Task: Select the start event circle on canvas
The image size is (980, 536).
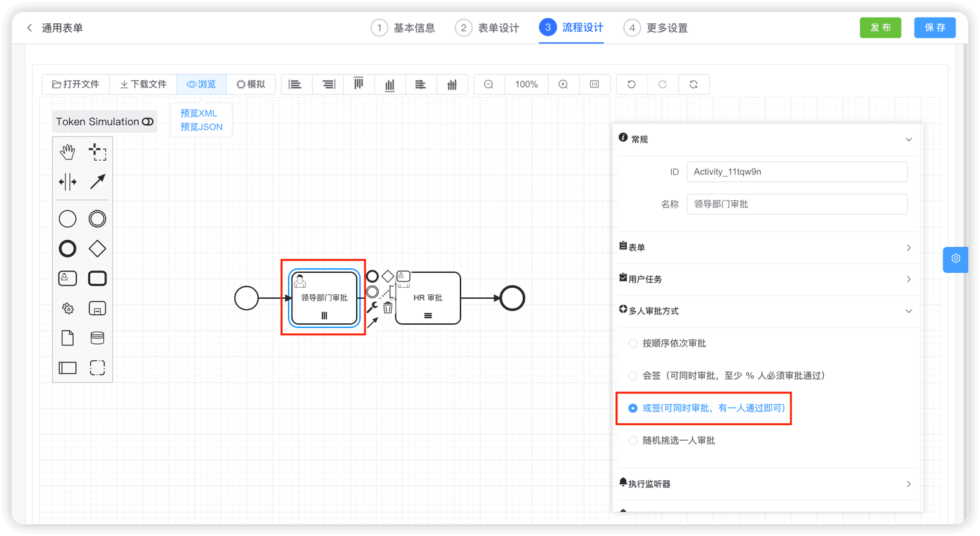Action: pos(246,298)
